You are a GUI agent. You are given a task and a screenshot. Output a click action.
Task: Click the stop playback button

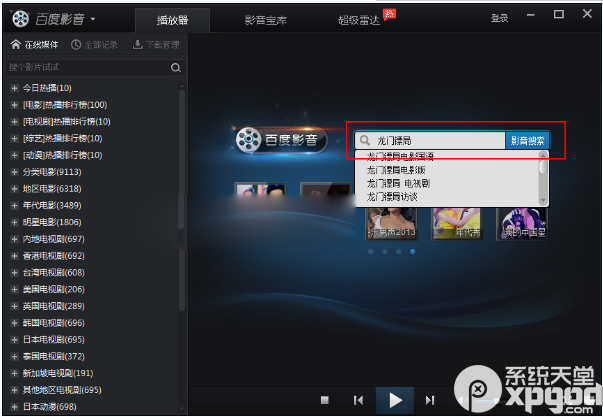click(x=325, y=400)
